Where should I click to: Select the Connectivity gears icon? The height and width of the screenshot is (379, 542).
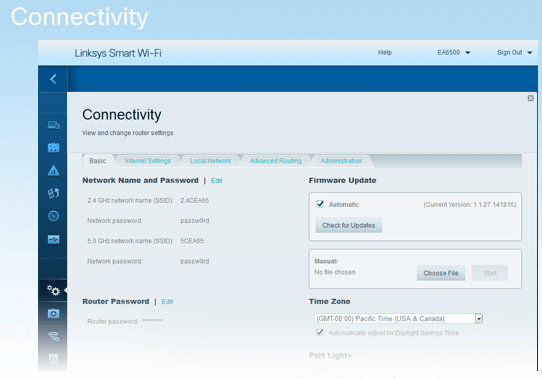(53, 290)
